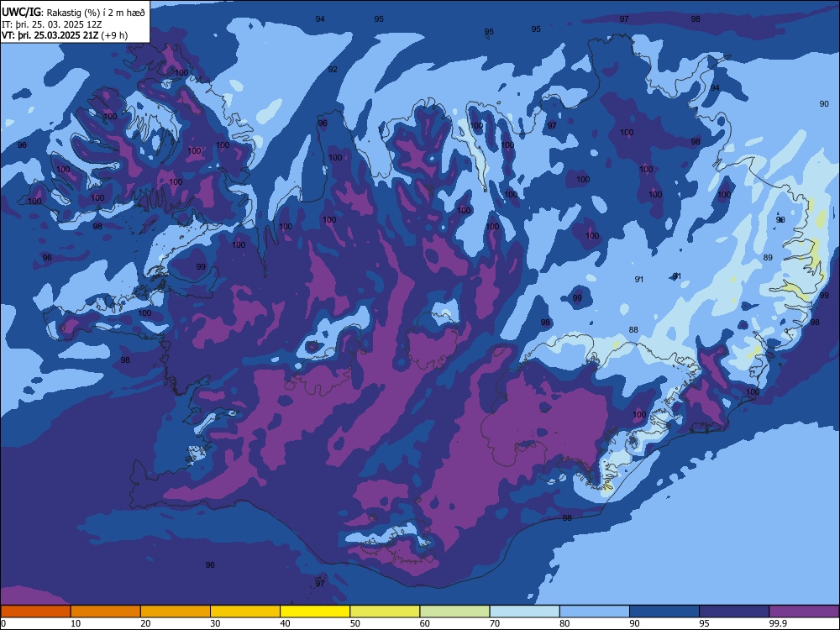Click the '92' humidity value on map
The image size is (840, 630).
pos(333,70)
